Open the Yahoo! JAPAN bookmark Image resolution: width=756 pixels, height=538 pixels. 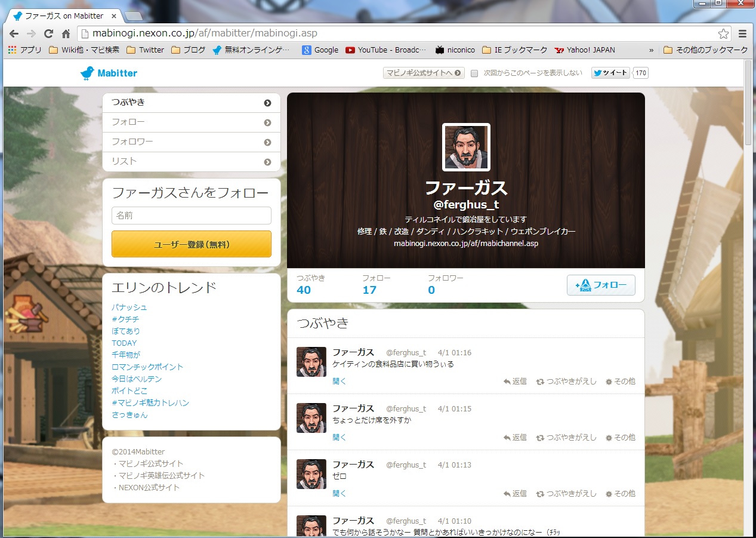(585, 50)
